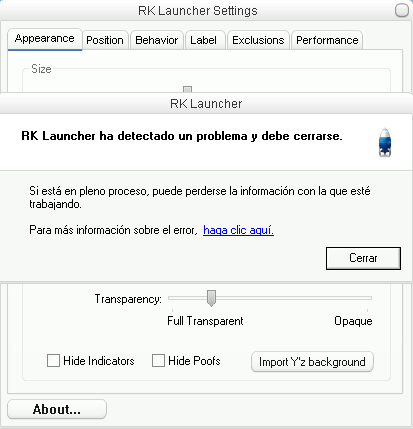This screenshot has height=429, width=413.
Task: Click the RK Launcher error dialog title bar
Action: [206, 104]
